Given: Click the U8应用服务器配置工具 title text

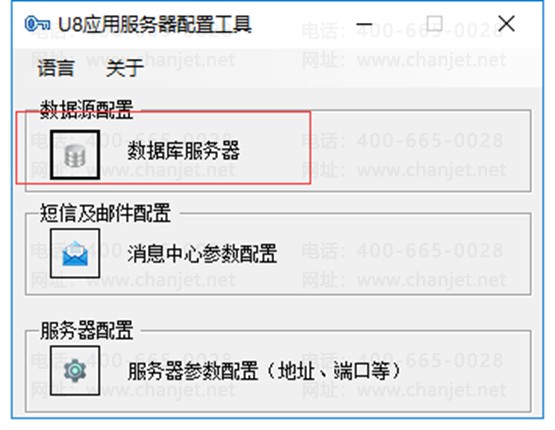Looking at the screenshot, I should pos(155,24).
